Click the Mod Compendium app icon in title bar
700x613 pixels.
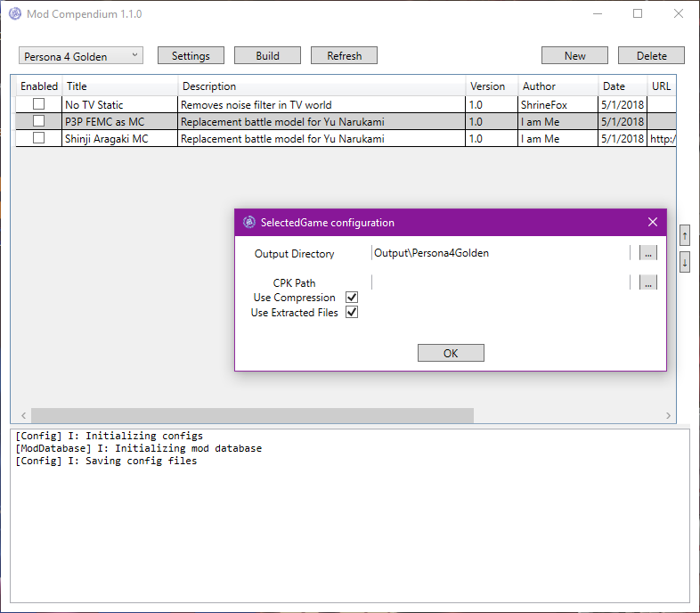point(15,14)
